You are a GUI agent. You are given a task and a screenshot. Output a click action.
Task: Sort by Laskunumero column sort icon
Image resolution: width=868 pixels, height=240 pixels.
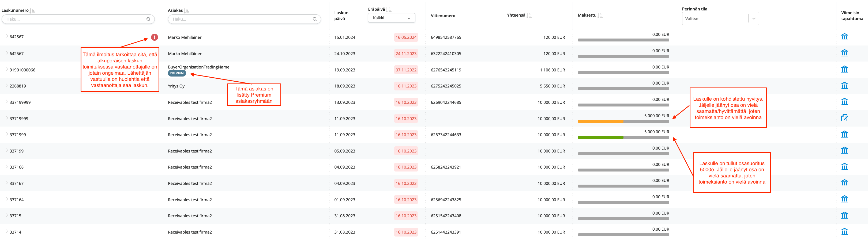32,11
